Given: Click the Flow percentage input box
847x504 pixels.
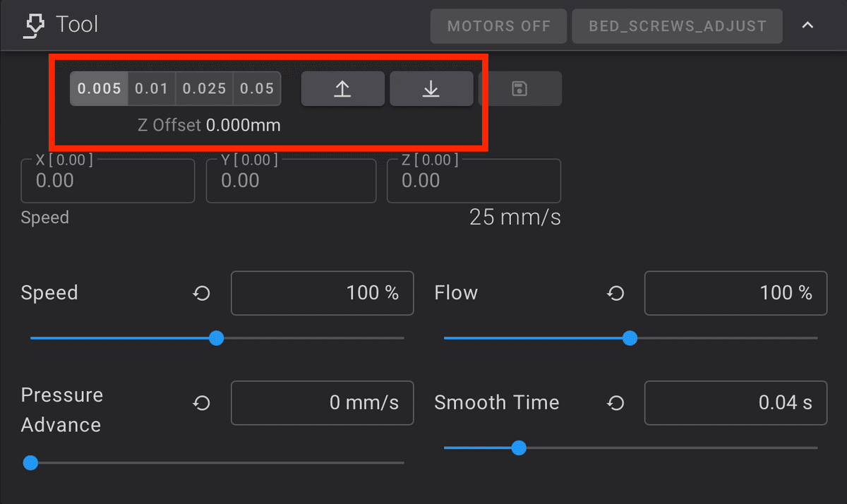Looking at the screenshot, I should tap(735, 293).
